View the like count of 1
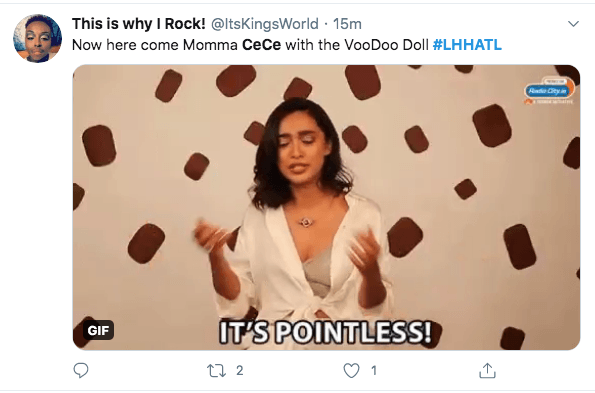 point(374,371)
